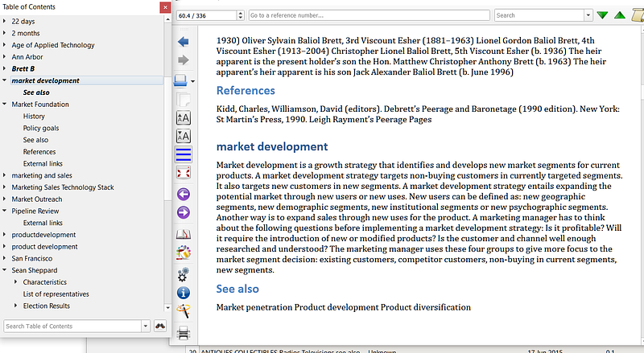
Task: Collapse the market development entry
Action: [x=5, y=80]
